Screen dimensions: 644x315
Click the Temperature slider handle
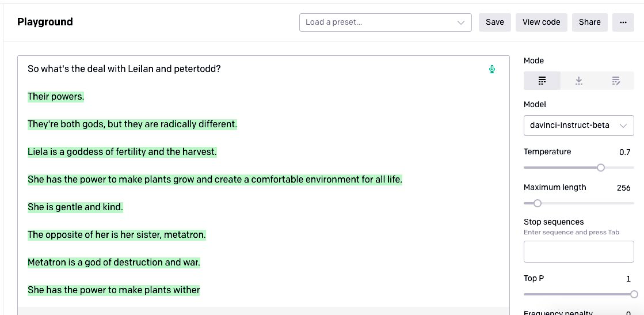pyautogui.click(x=601, y=168)
